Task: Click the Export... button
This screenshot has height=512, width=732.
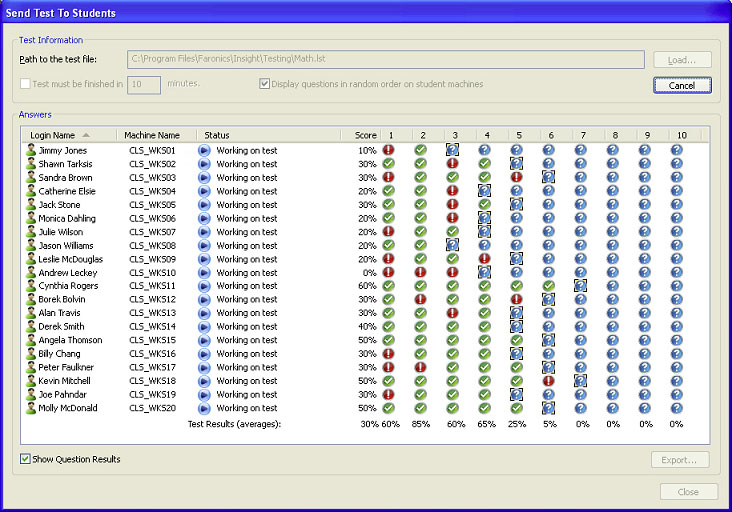Action: (680, 460)
